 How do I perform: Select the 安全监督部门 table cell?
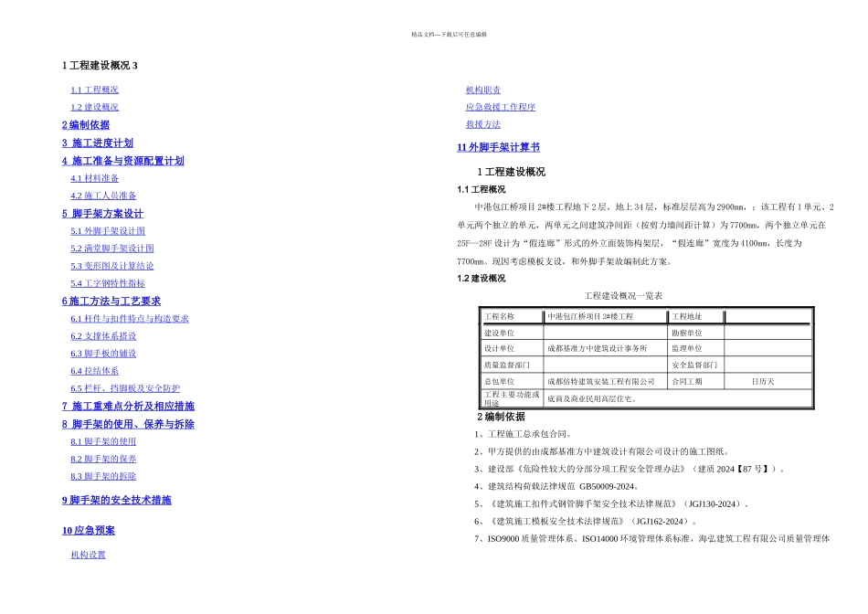pos(694,365)
